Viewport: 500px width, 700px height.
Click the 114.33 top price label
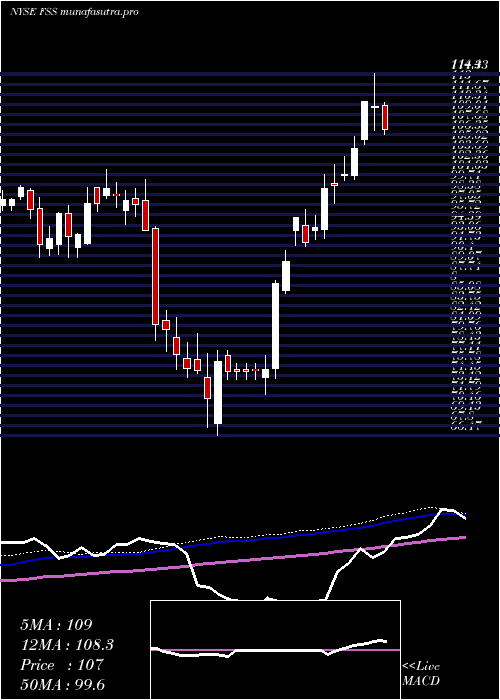pyautogui.click(x=468, y=66)
